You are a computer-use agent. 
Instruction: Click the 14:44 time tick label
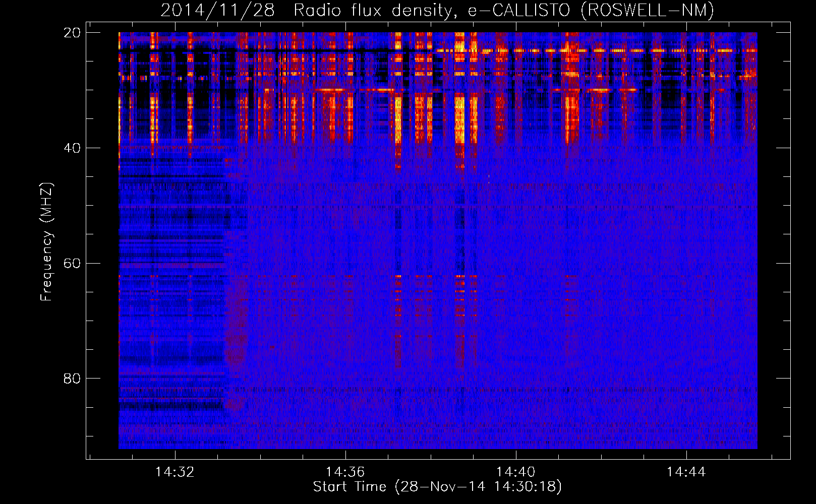pyautogui.click(x=686, y=472)
